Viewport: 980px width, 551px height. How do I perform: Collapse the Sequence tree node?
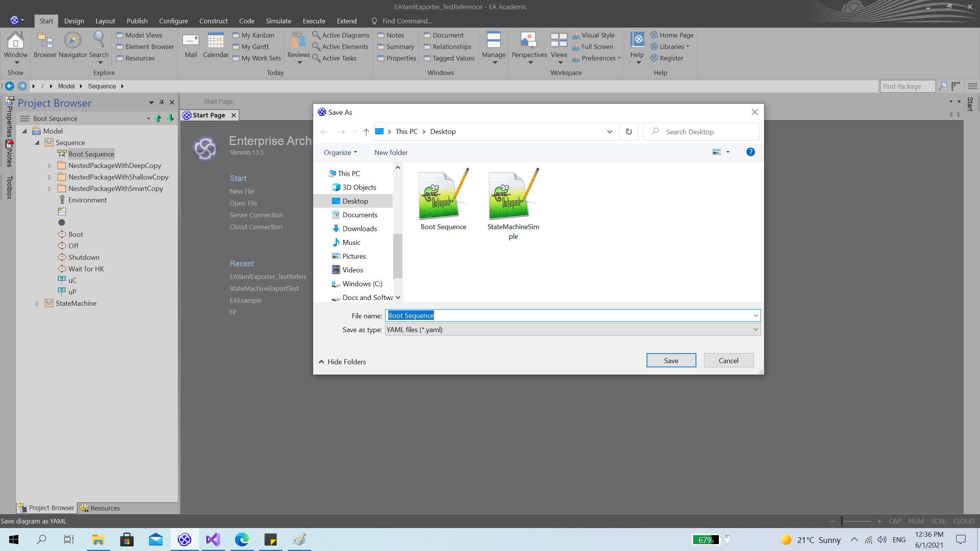click(37, 143)
